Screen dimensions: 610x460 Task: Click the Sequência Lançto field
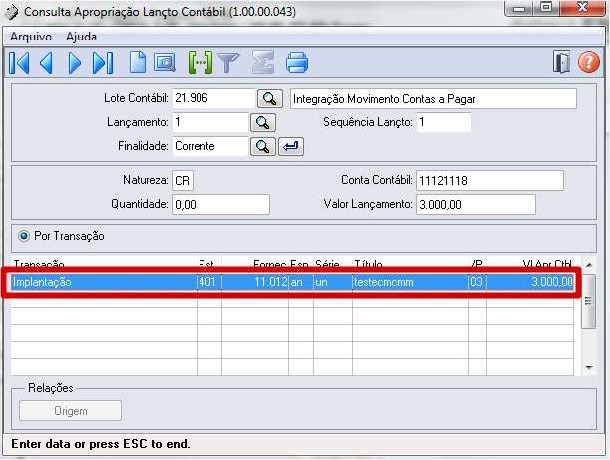pyautogui.click(x=443, y=122)
